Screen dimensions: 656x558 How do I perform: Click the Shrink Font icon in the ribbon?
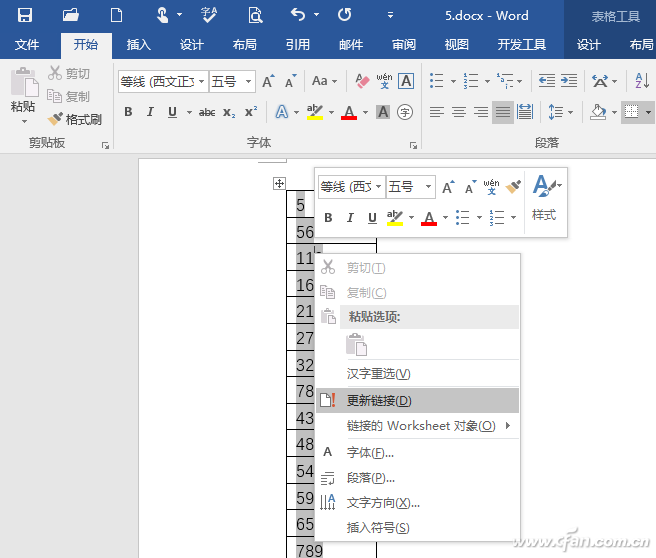[290, 81]
